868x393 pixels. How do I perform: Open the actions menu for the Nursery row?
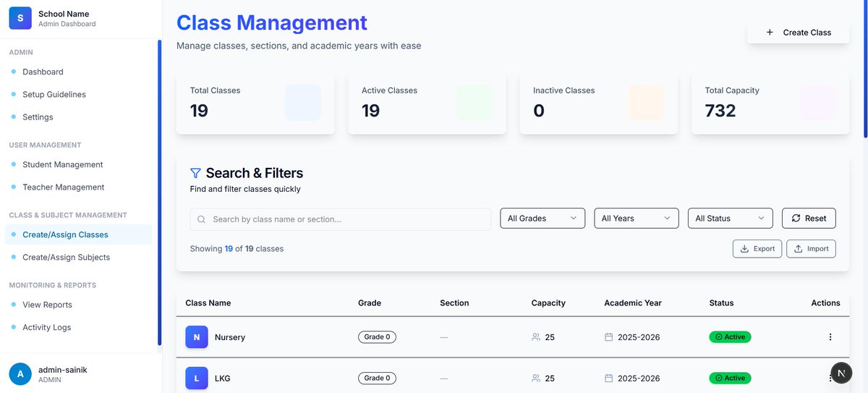coord(830,337)
